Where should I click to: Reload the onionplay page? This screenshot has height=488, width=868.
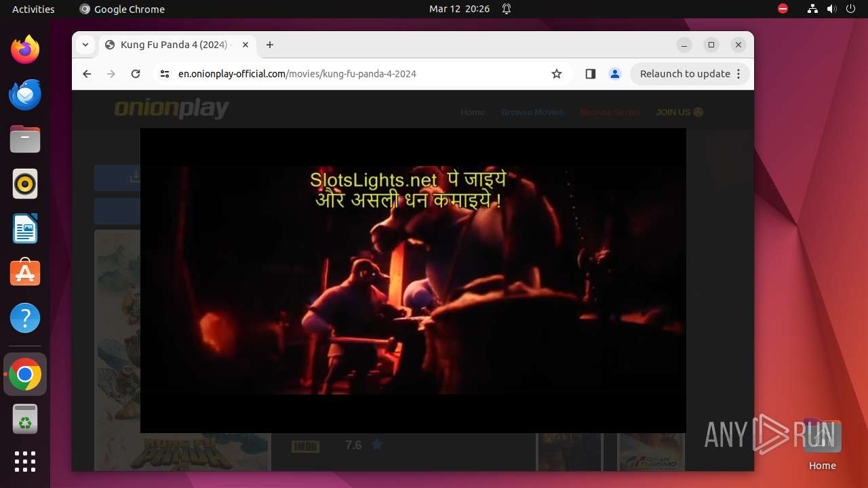[136, 74]
